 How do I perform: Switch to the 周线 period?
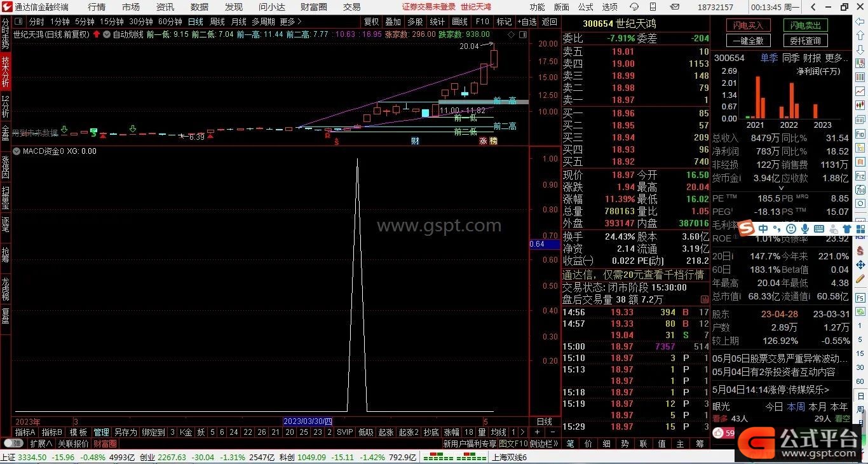coord(217,21)
